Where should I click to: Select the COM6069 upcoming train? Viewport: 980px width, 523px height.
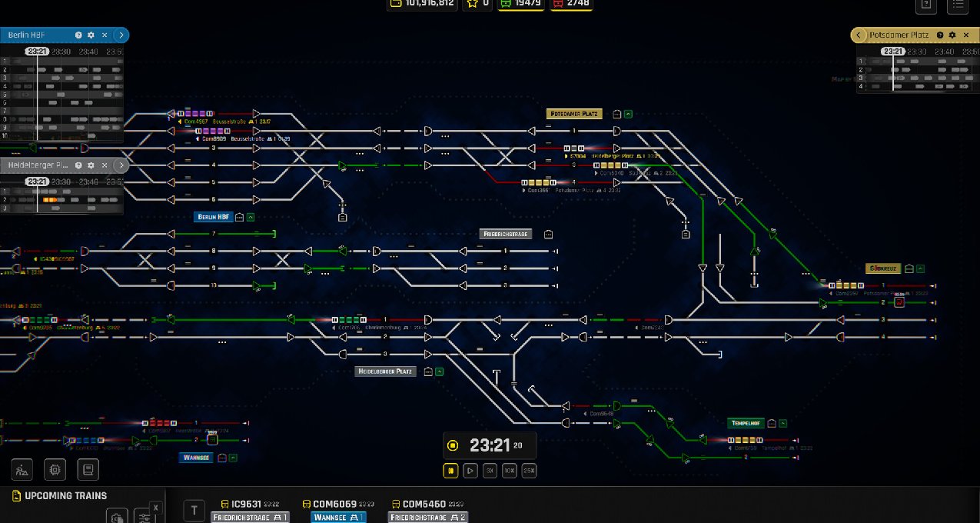click(x=339, y=511)
